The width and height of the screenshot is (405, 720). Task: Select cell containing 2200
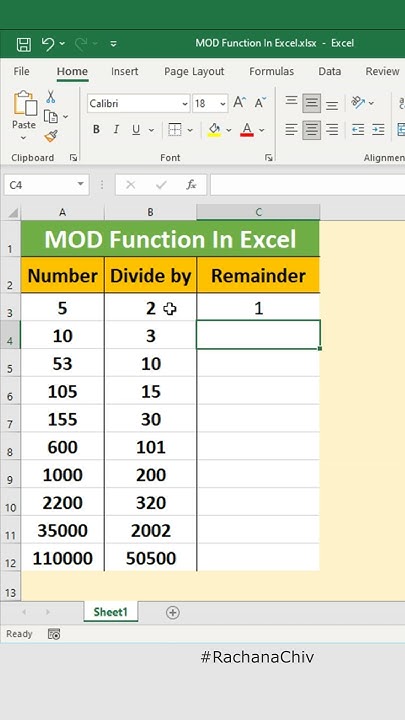click(x=62, y=503)
